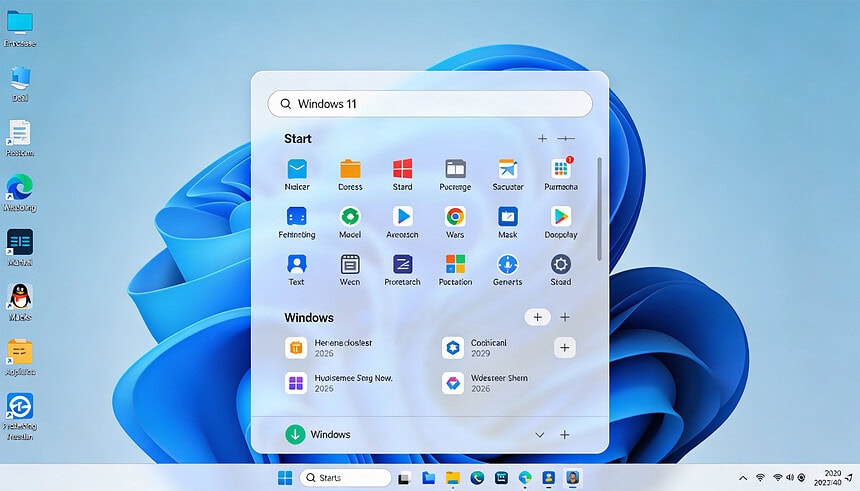The height and width of the screenshot is (491, 860).
Task: Click the scrollbar in the Start panel
Action: 599,209
